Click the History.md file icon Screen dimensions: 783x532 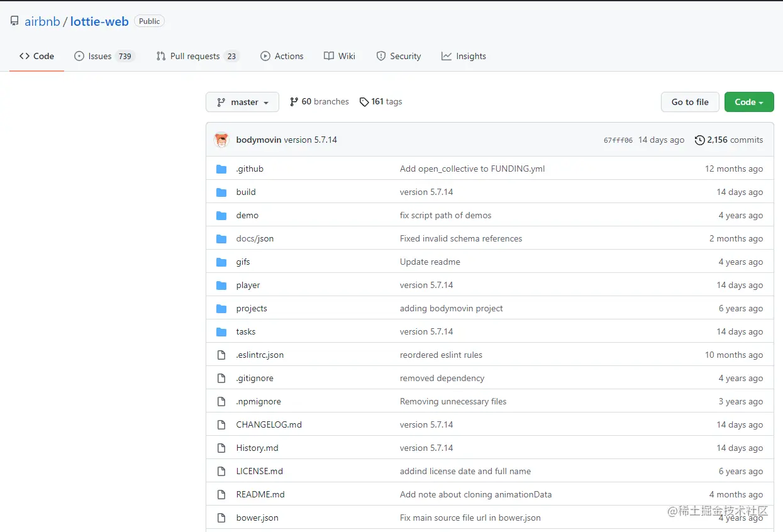click(x=221, y=448)
